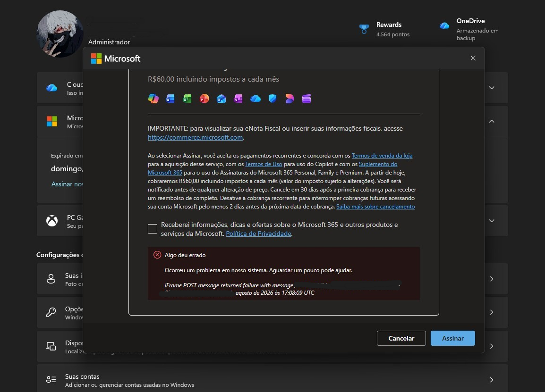
Task: Close the Microsoft dialog
Action: [473, 58]
